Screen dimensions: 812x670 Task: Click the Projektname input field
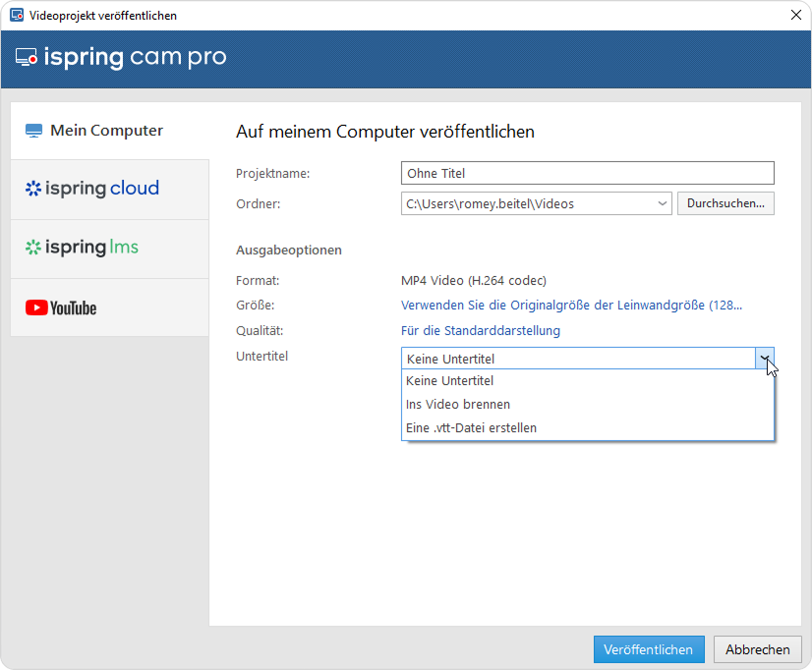coord(587,173)
